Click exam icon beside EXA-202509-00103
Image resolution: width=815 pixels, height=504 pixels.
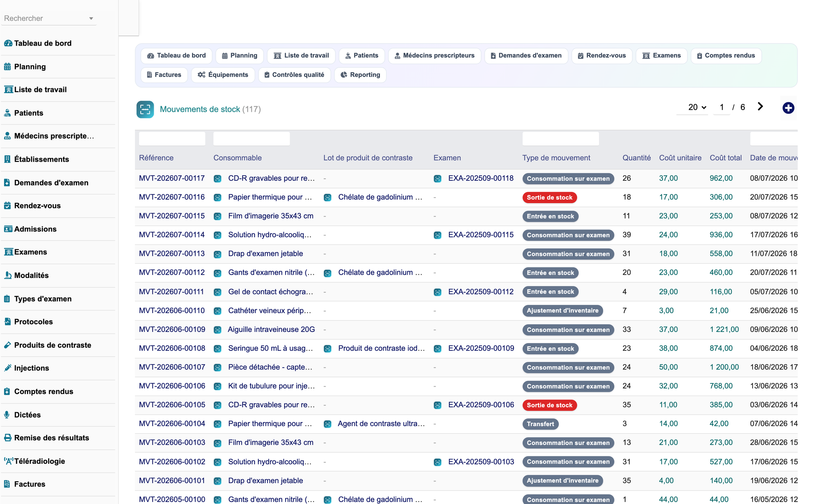(x=437, y=462)
